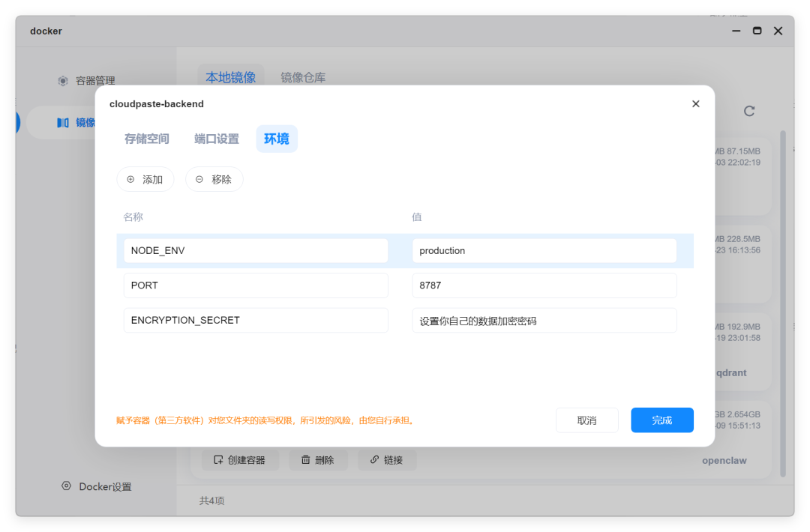Click the refresh icon above image list
The image size is (810, 532).
pyautogui.click(x=749, y=110)
